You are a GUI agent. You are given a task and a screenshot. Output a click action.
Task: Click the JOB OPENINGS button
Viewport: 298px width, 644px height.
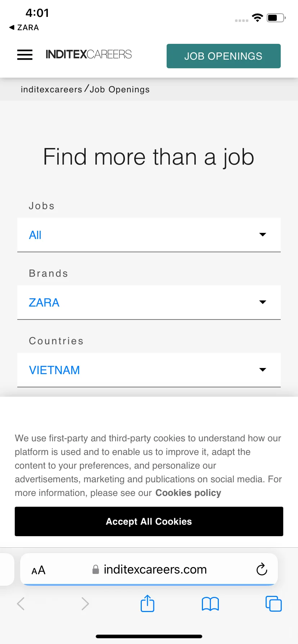pyautogui.click(x=223, y=56)
